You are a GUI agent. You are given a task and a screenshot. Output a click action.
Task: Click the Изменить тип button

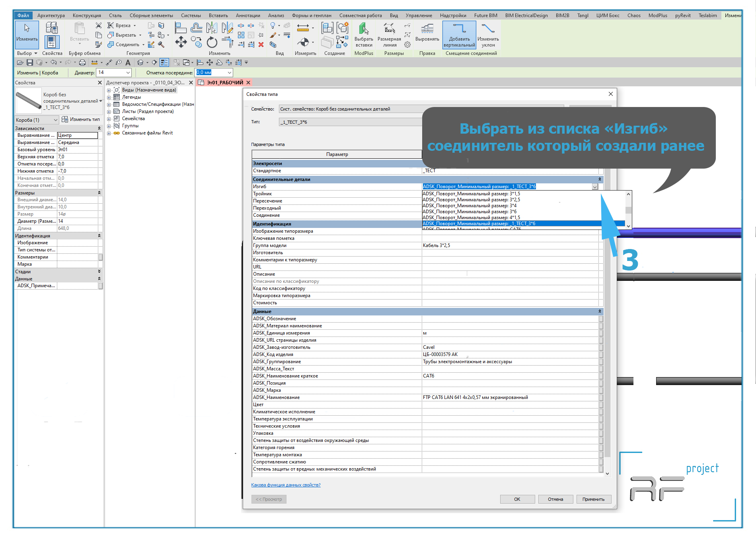click(81, 119)
